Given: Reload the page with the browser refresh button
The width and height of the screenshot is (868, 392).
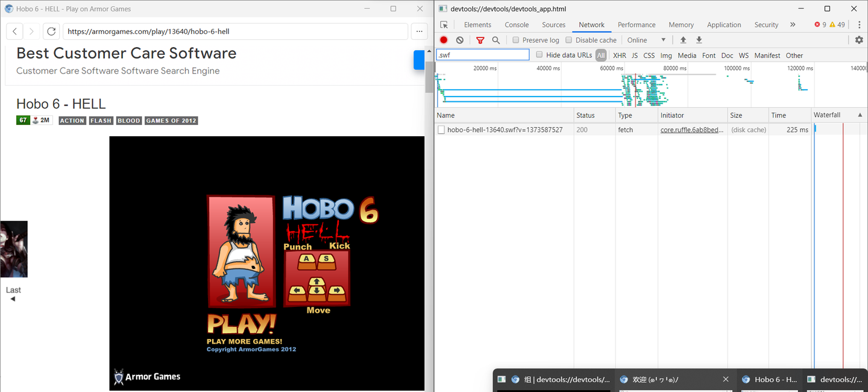Looking at the screenshot, I should click(x=51, y=31).
